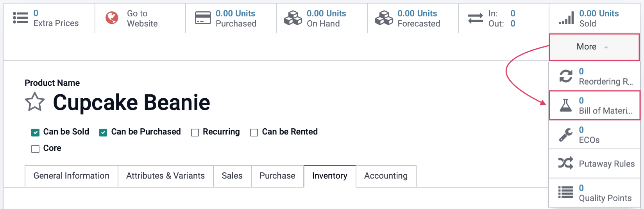Click the Units On Hand boxes icon
Image resolution: width=644 pixels, height=209 pixels.
coord(293,18)
